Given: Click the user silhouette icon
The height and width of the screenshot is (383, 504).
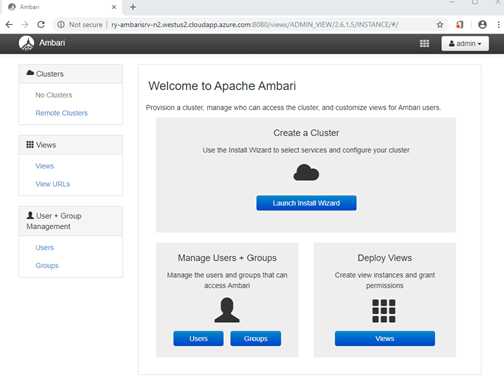Looking at the screenshot, I should point(227,310).
